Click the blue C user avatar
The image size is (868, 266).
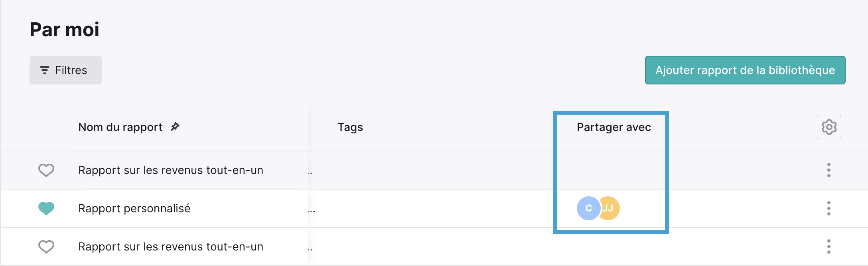(x=588, y=208)
